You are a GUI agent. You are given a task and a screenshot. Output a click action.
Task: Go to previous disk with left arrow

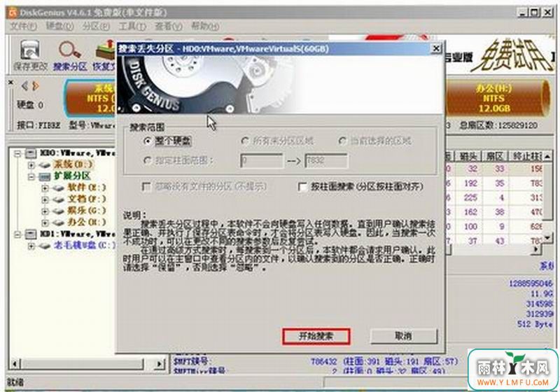24,85
